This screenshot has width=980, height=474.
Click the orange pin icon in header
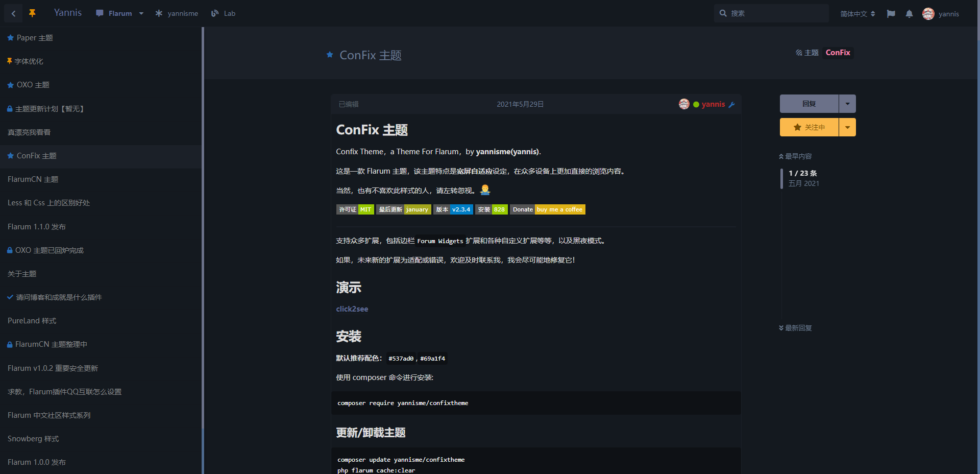(x=32, y=13)
